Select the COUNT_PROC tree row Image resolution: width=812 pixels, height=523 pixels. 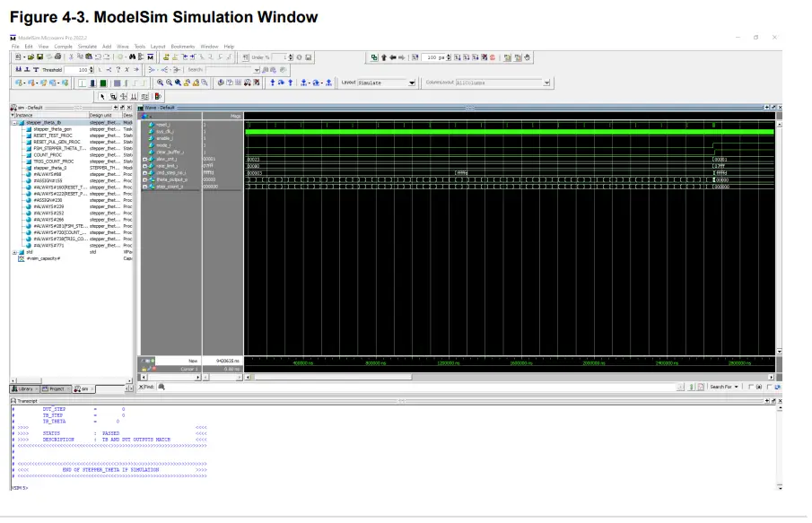coord(48,155)
